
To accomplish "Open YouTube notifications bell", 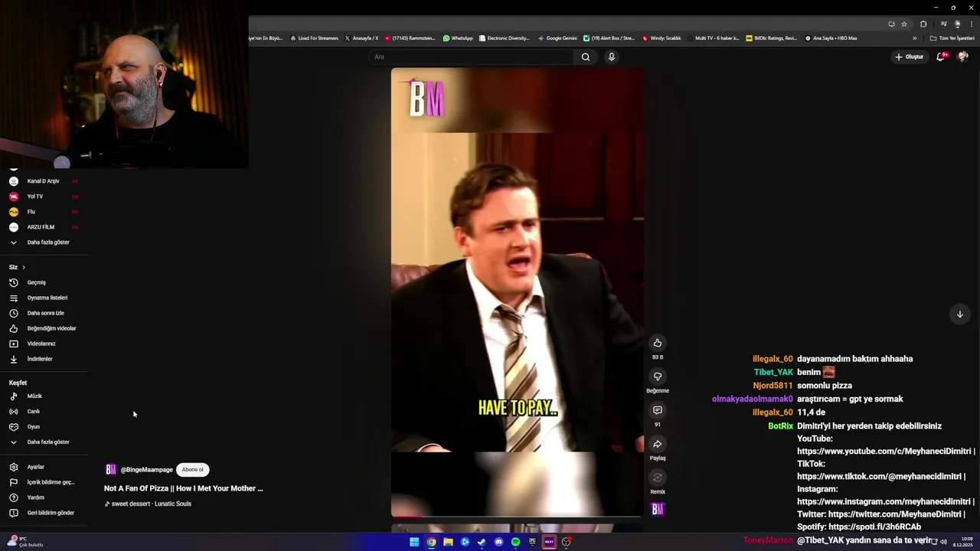I will pos(941,57).
